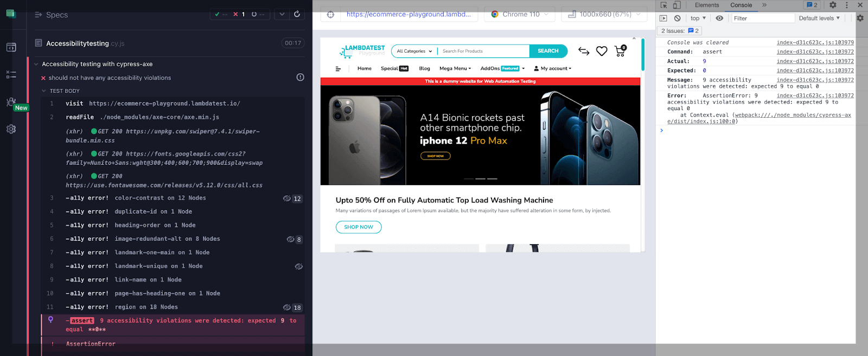Click the compare arrows icon on the site

click(584, 51)
